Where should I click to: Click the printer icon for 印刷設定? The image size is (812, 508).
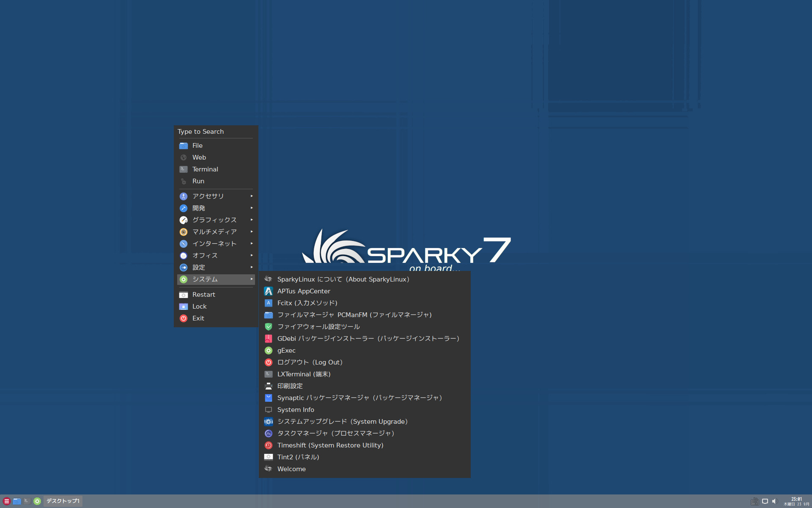click(x=269, y=386)
